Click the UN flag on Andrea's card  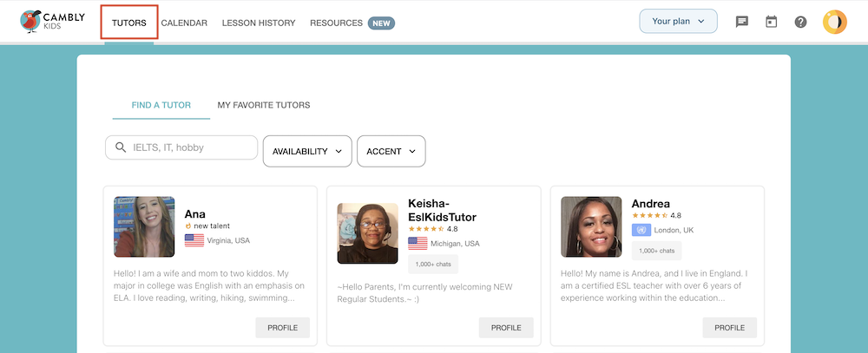[x=641, y=230]
